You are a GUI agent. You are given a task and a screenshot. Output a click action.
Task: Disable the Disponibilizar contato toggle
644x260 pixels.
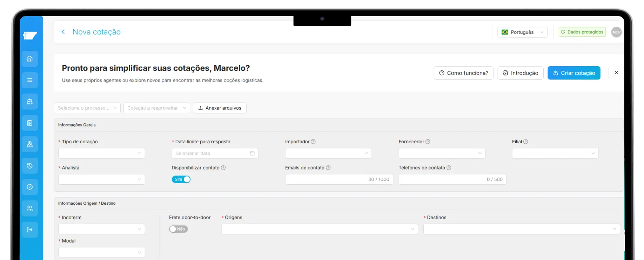pos(181,179)
